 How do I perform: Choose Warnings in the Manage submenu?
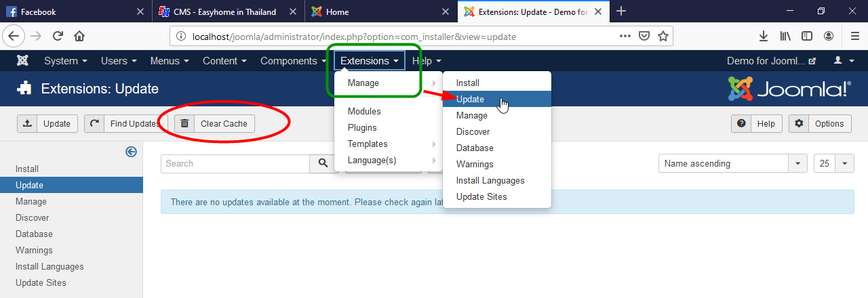(497, 164)
